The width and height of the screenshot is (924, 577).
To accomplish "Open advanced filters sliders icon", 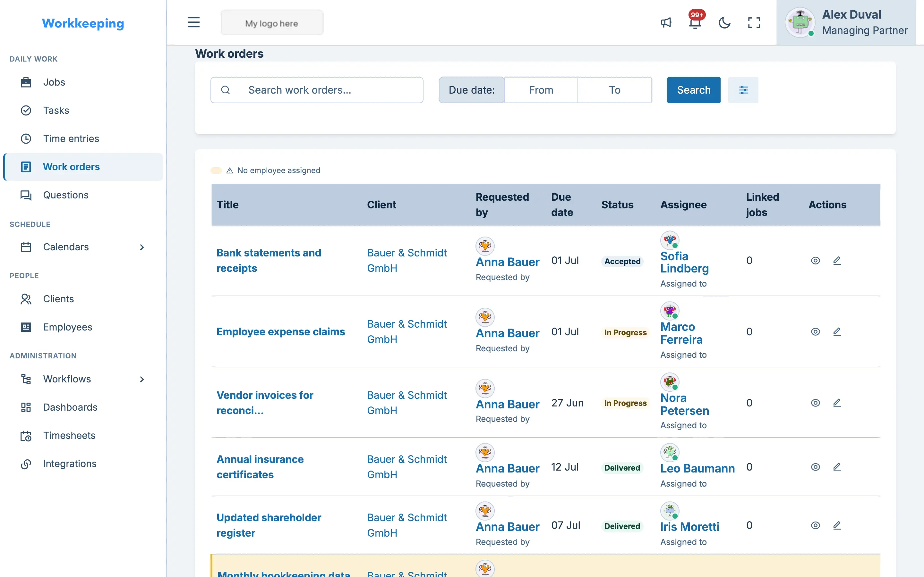I will click(x=743, y=90).
